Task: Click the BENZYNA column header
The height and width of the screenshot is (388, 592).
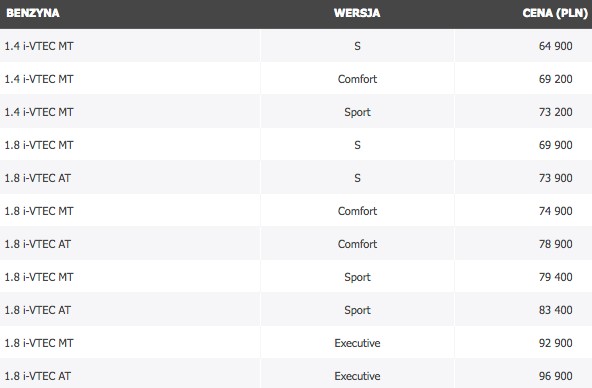Action: tap(33, 13)
